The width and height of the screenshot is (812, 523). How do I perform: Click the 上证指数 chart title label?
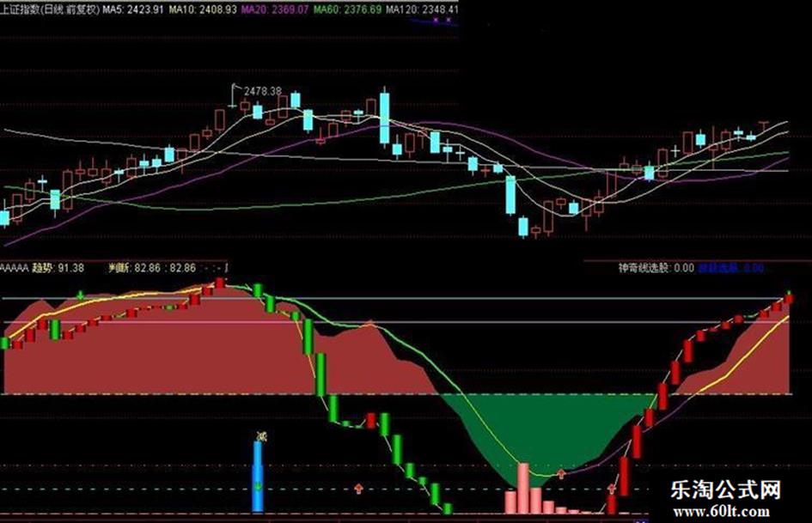click(50, 9)
